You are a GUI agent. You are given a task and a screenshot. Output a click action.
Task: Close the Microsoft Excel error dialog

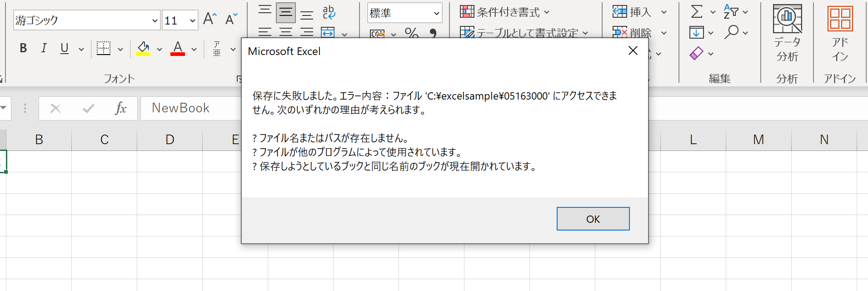633,51
